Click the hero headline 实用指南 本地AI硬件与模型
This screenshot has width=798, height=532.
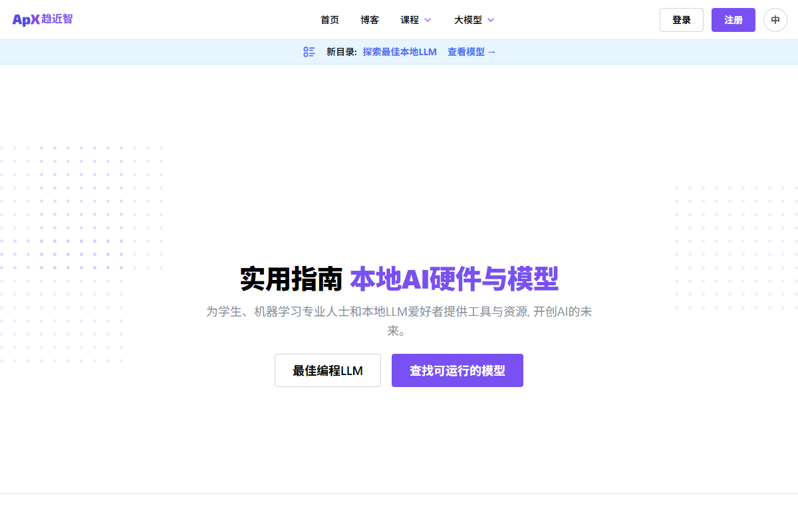[399, 279]
